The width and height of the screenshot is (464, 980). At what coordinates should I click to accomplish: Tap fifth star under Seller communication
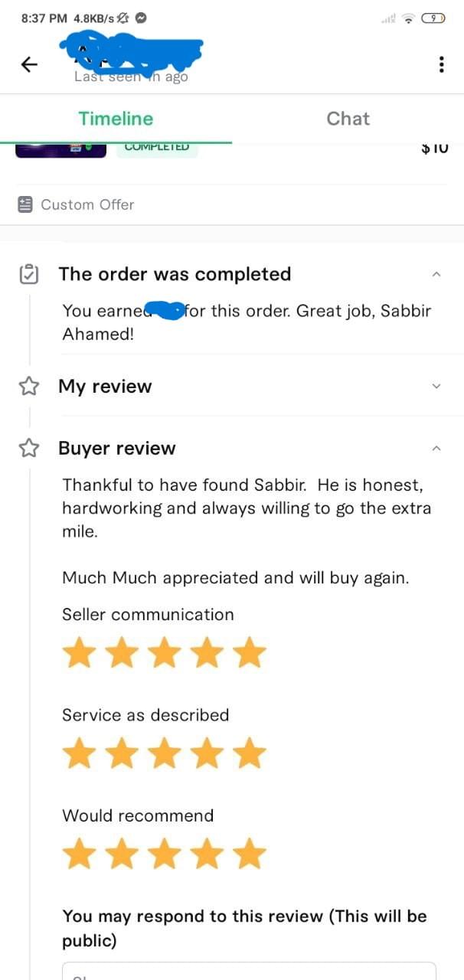(250, 655)
